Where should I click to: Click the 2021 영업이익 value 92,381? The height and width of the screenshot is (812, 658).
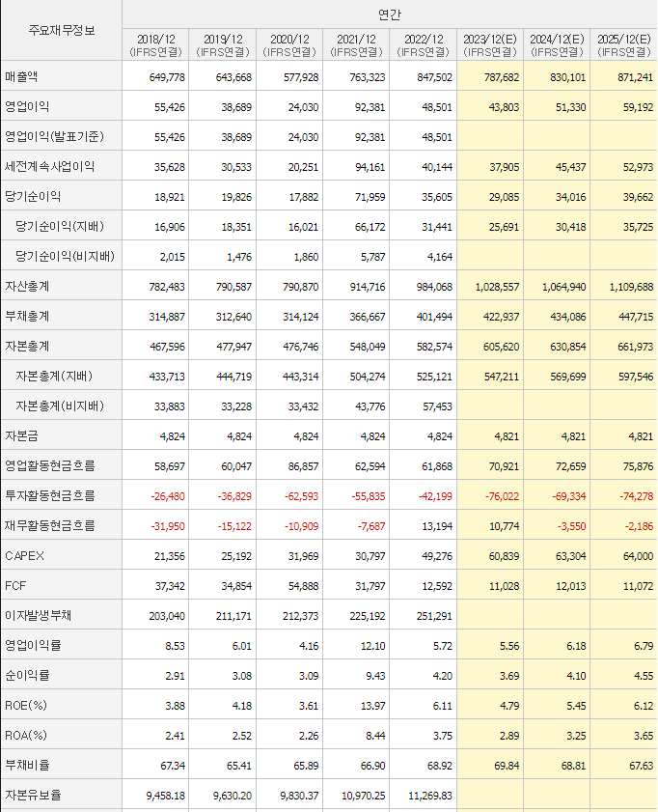pos(370,107)
